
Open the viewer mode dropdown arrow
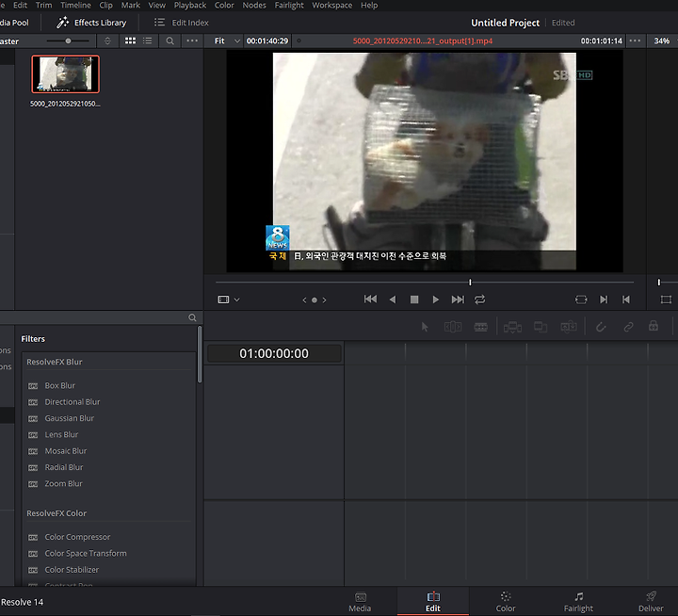click(x=237, y=300)
